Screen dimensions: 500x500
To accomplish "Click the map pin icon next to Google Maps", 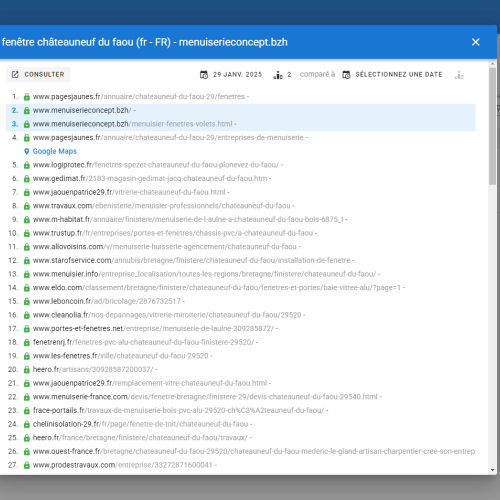I will click(27, 151).
